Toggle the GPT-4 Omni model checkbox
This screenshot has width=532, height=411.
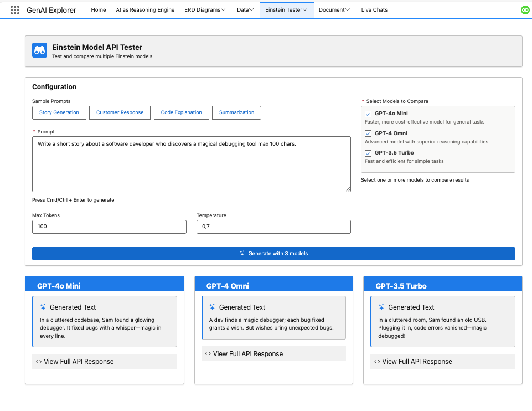tap(368, 133)
